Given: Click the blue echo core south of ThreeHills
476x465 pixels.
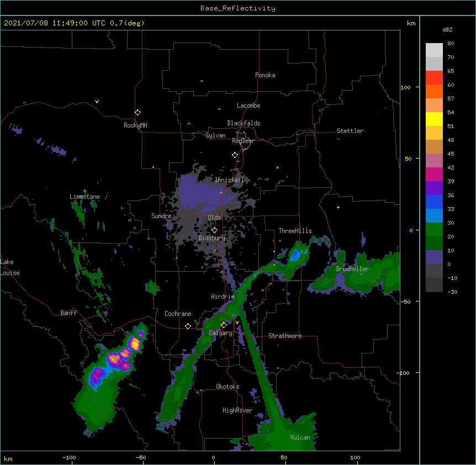Looking at the screenshot, I should tap(295, 255).
